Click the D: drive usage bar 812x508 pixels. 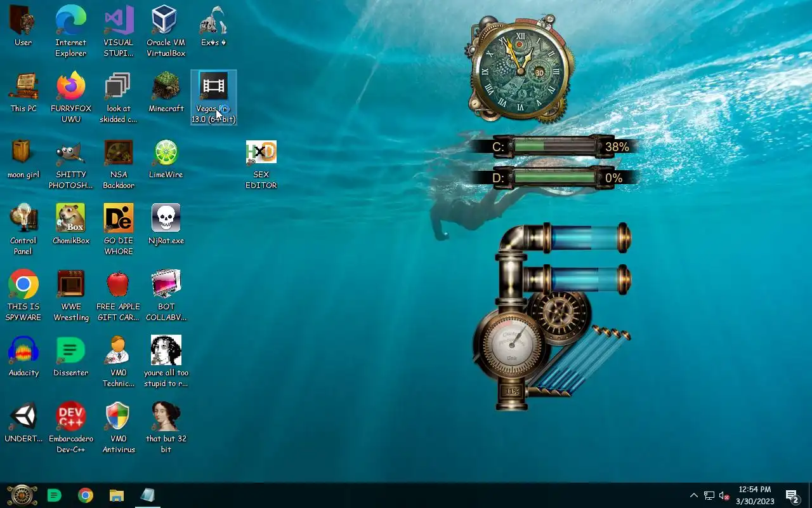pos(554,178)
